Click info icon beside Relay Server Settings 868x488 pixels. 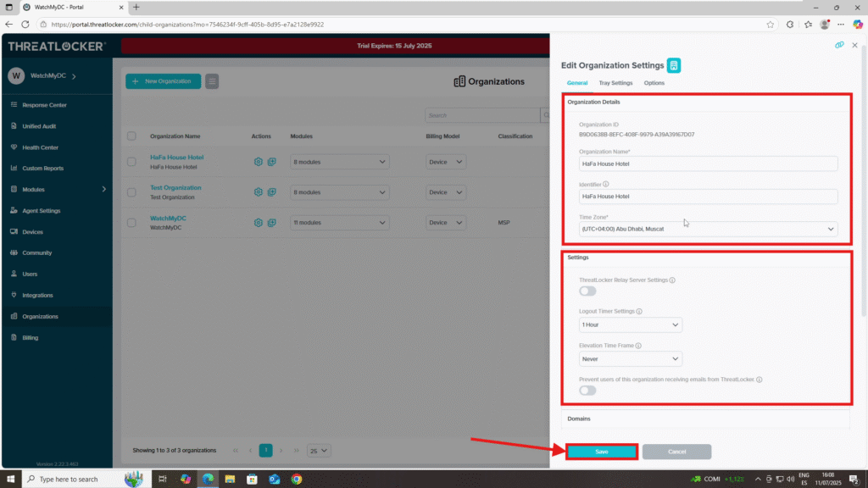(672, 280)
